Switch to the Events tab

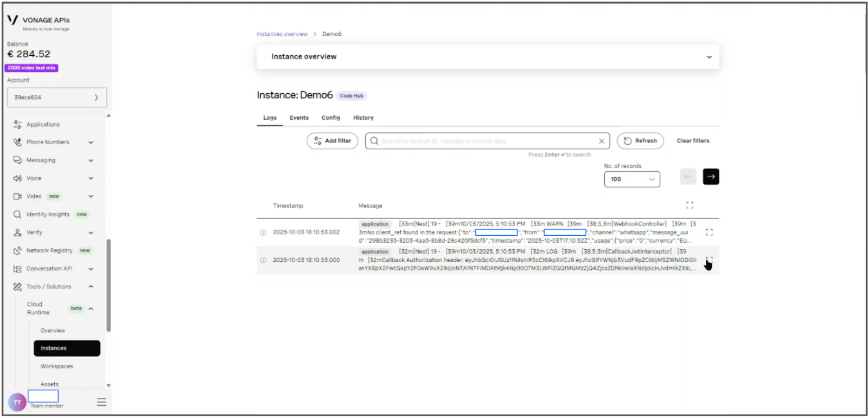(x=299, y=118)
